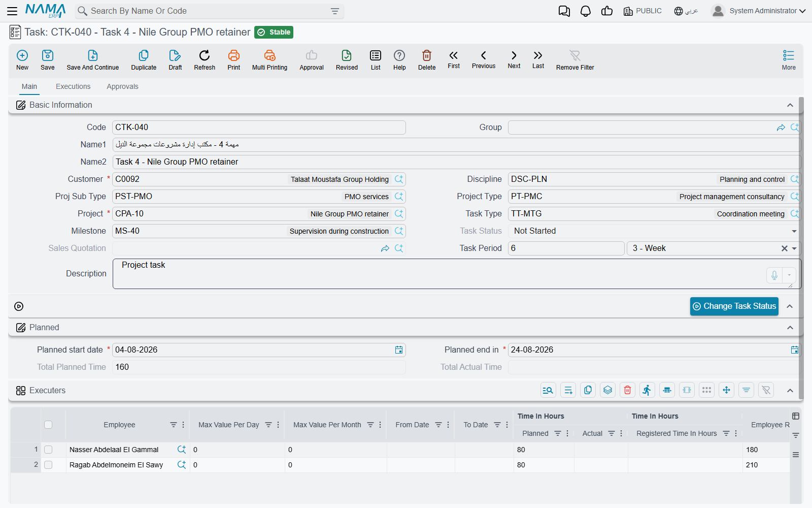Open Multi Printing option
The height and width of the screenshot is (508, 812).
pyautogui.click(x=269, y=60)
